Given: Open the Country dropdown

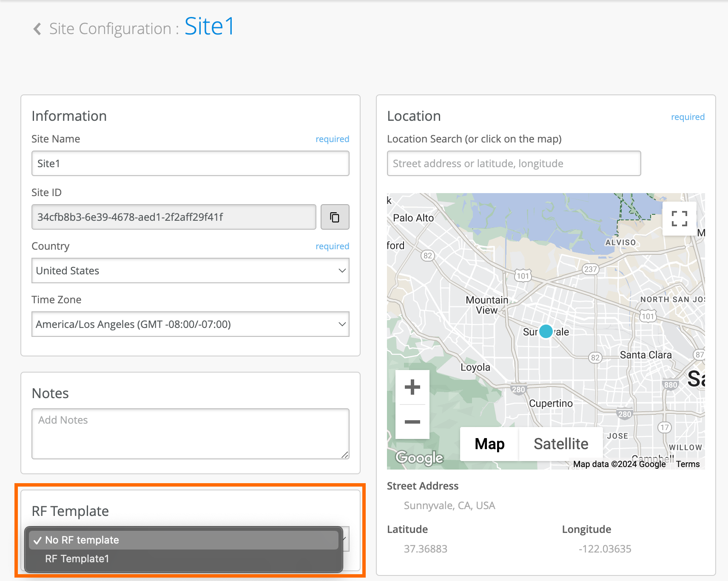Looking at the screenshot, I should click(x=190, y=271).
